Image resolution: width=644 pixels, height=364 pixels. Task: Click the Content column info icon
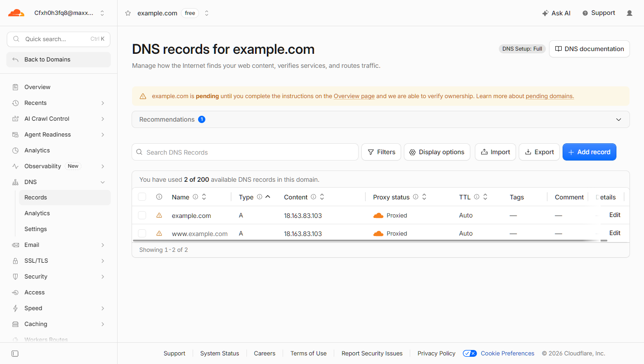tap(313, 197)
